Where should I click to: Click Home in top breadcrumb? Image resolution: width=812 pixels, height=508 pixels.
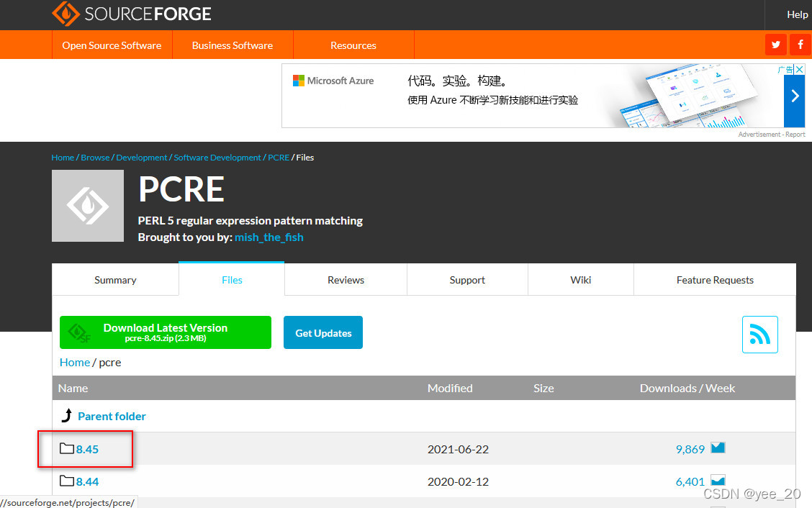(x=63, y=158)
